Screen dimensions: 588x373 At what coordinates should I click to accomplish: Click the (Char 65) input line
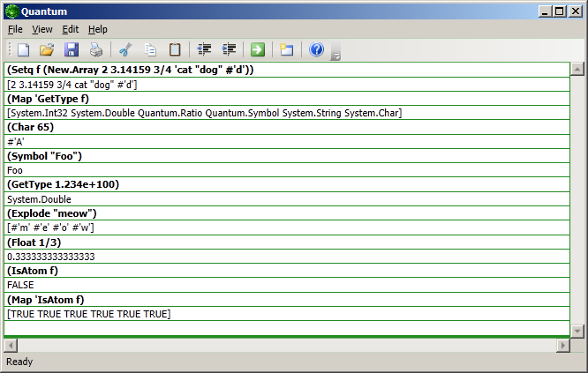coord(287,127)
